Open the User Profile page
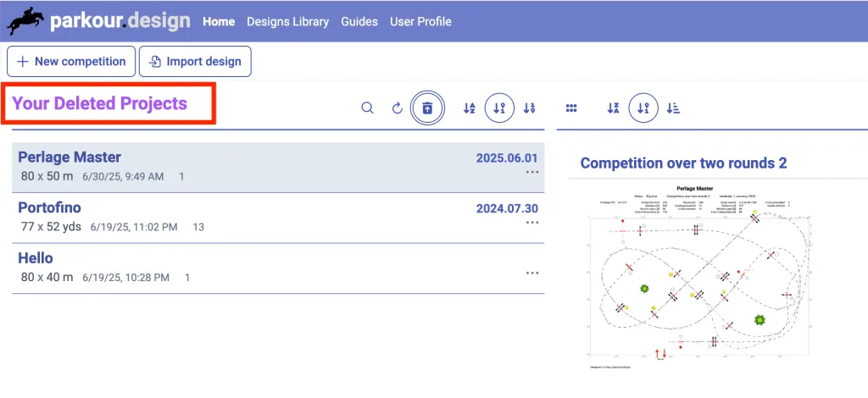The width and height of the screenshot is (868, 398). 420,21
